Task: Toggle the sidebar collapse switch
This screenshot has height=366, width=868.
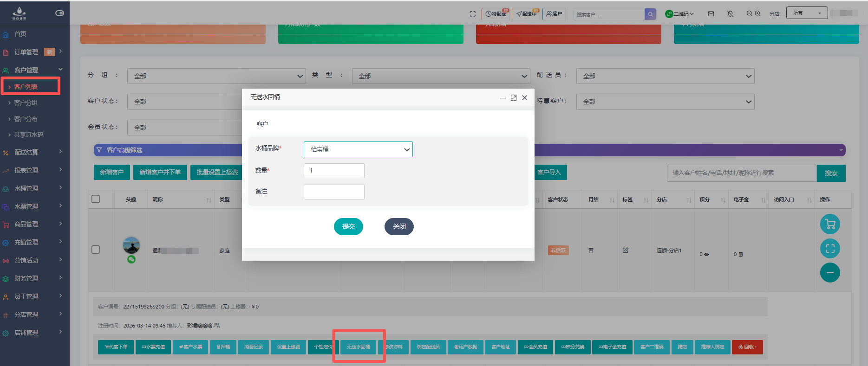Action: click(x=59, y=13)
